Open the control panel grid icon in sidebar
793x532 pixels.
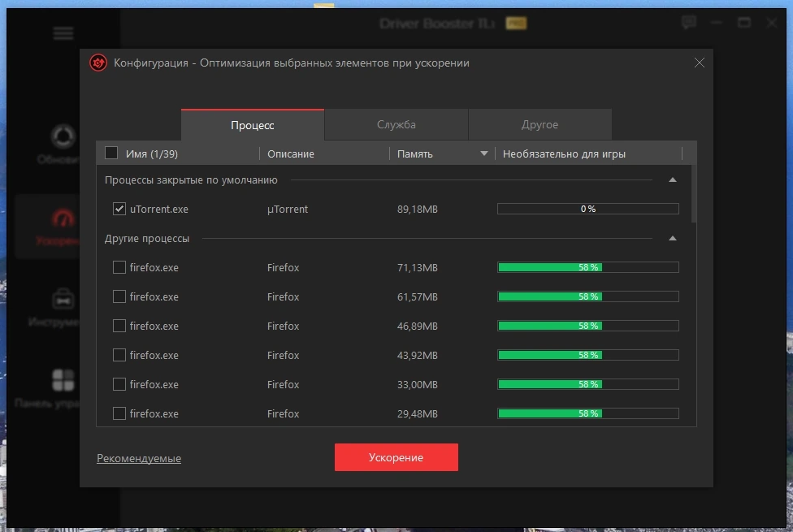63,380
